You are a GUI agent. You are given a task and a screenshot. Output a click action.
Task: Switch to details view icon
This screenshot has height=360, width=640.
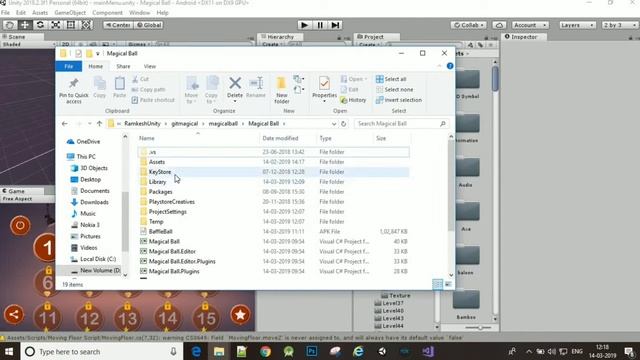437,284
